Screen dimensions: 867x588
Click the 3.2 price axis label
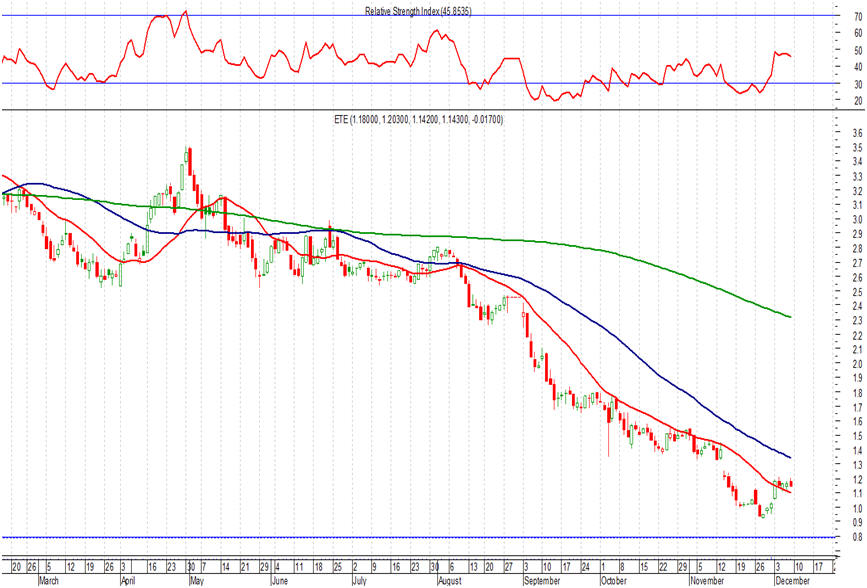858,191
